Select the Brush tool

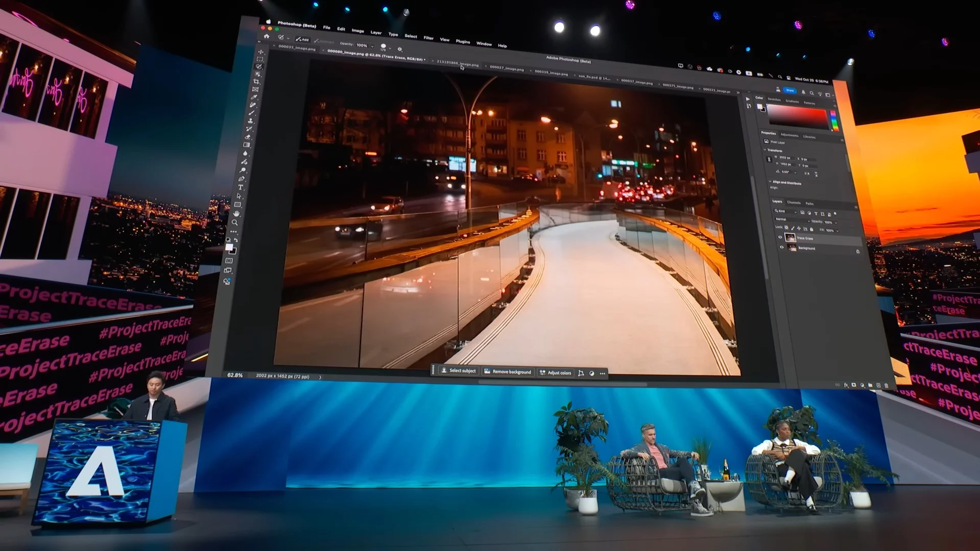point(252,113)
